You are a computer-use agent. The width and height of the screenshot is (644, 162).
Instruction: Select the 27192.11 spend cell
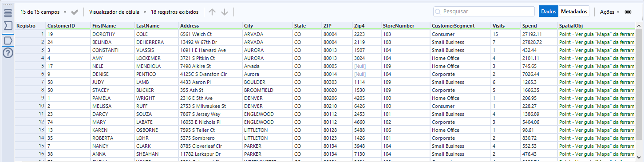click(x=539, y=34)
